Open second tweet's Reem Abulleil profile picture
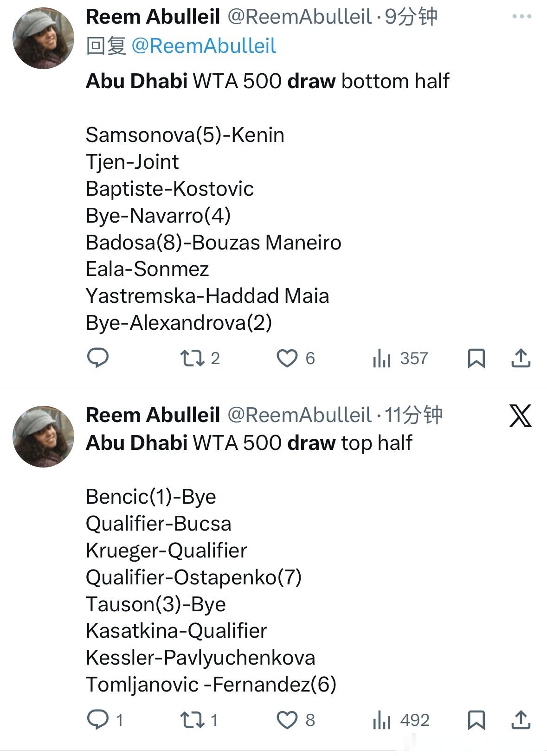The width and height of the screenshot is (547, 756). (43, 437)
